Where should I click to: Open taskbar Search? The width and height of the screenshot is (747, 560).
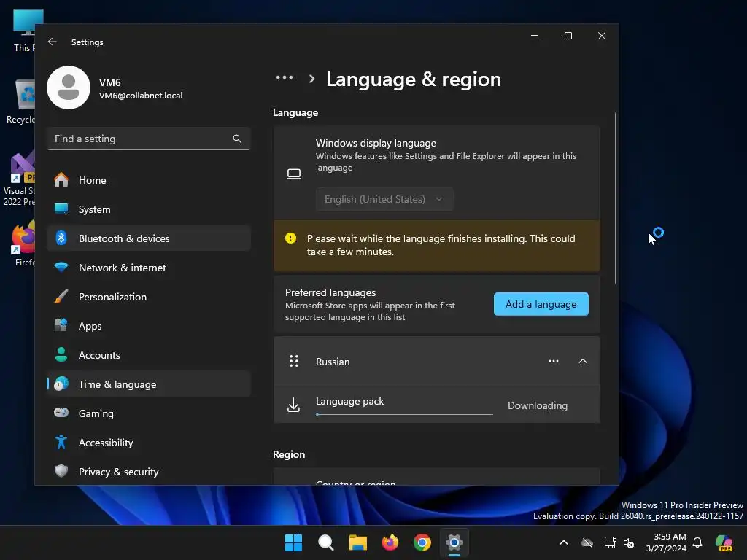pos(326,542)
